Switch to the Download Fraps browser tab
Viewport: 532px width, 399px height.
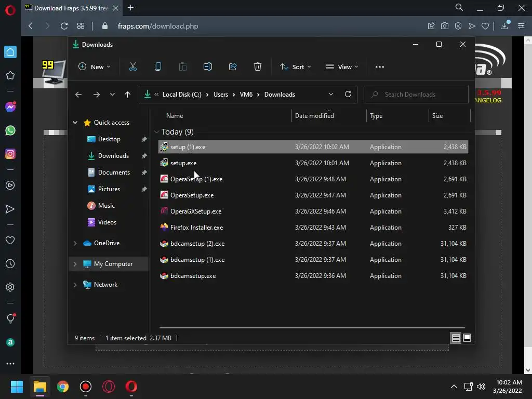pyautogui.click(x=71, y=8)
